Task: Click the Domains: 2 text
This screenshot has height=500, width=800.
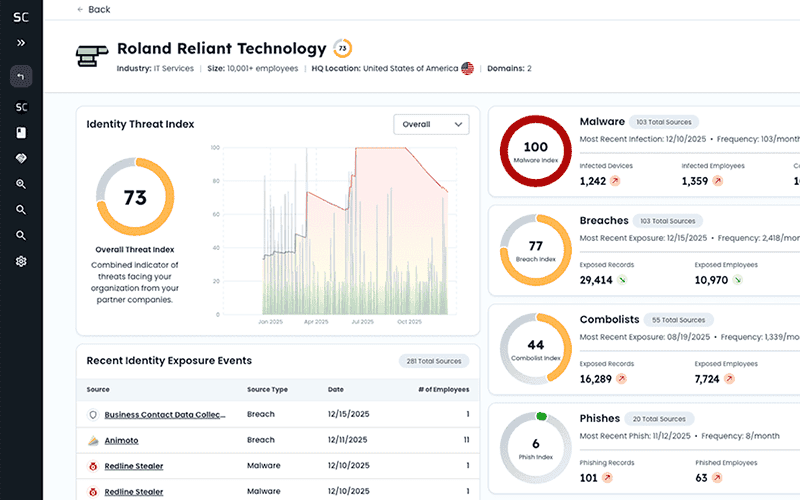Action: pos(509,68)
